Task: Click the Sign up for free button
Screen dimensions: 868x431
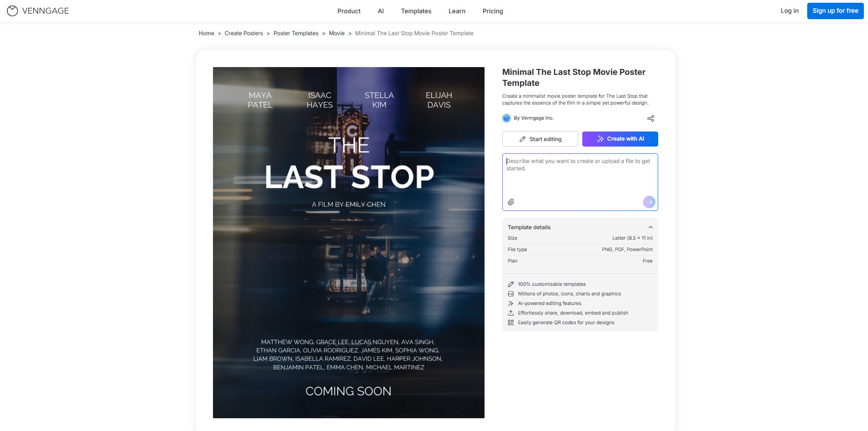Action: click(x=835, y=11)
